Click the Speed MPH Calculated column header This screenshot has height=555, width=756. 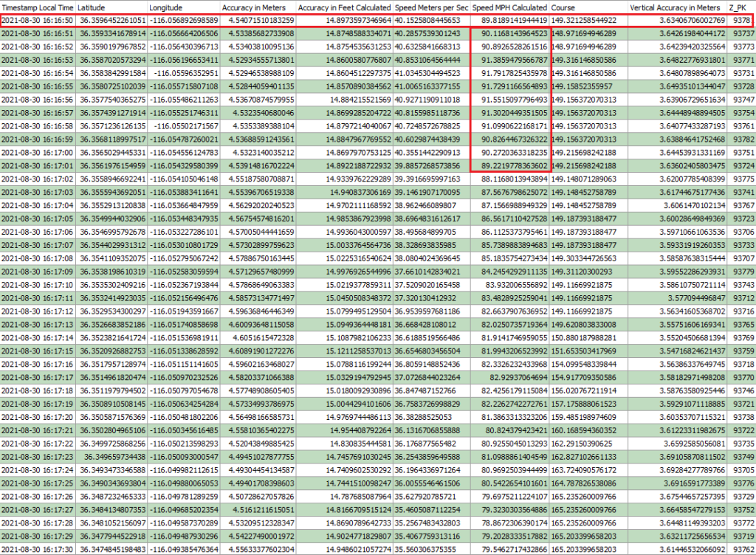pos(509,7)
